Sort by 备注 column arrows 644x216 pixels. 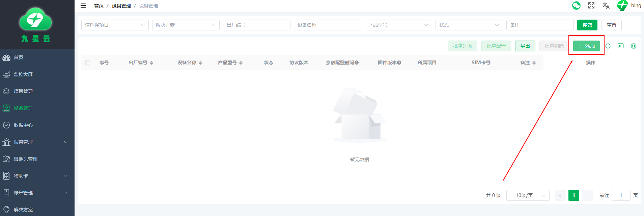coord(534,63)
